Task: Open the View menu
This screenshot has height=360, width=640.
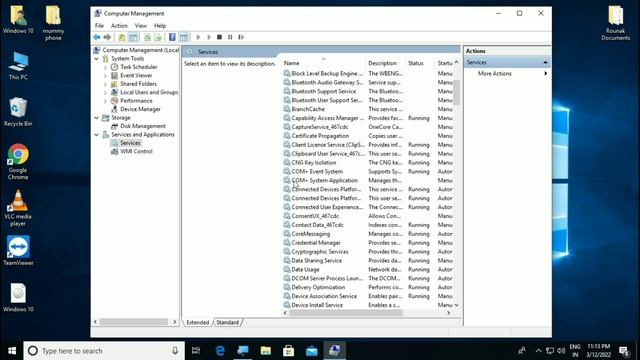Action: pyautogui.click(x=141, y=26)
